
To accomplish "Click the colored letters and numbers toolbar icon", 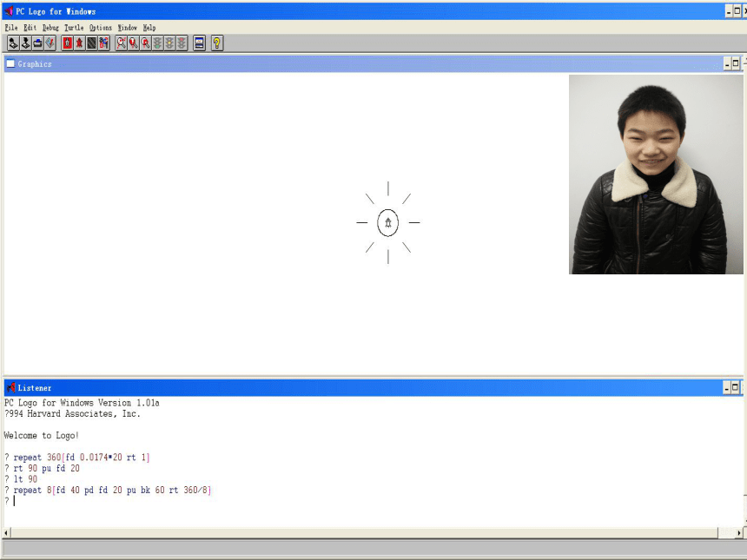I will [x=104, y=43].
